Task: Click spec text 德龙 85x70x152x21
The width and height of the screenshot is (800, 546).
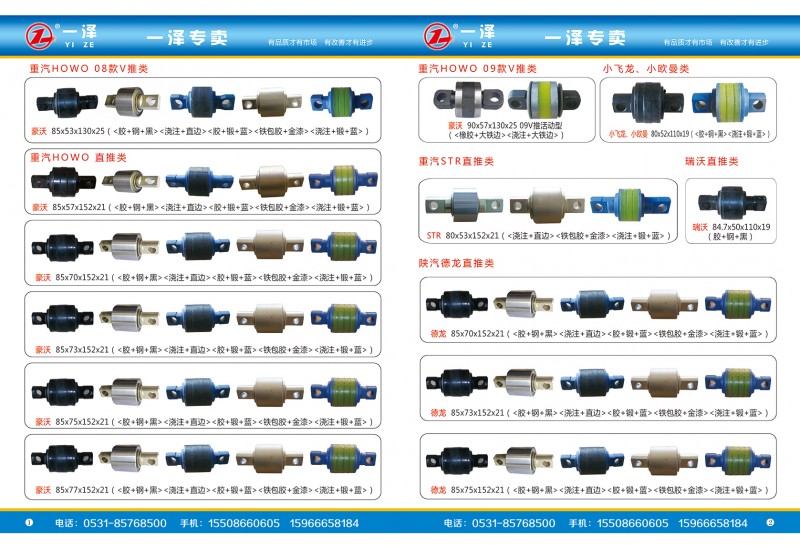Action: pos(467,334)
